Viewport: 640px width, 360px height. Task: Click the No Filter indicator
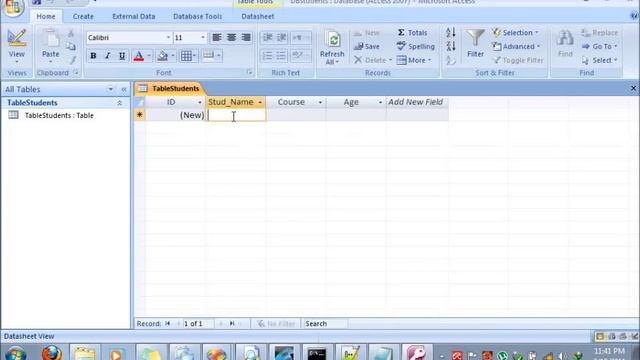pos(276,324)
